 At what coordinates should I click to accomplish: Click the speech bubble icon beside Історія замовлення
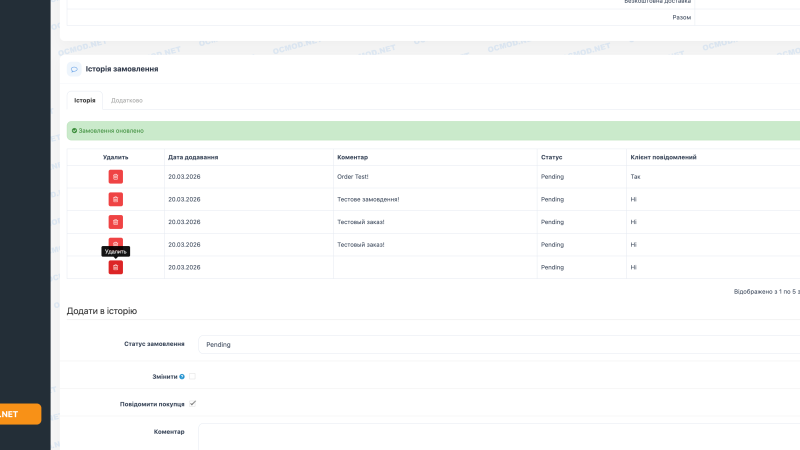coord(74,69)
